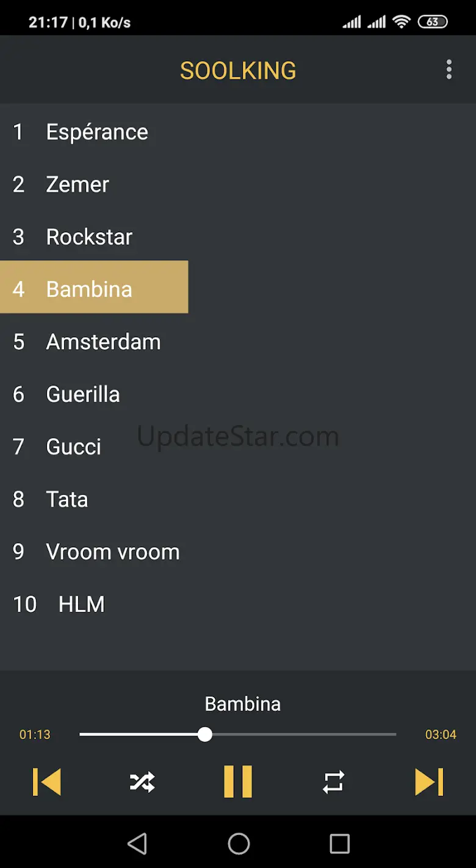Start the song Guerilla

[83, 395]
